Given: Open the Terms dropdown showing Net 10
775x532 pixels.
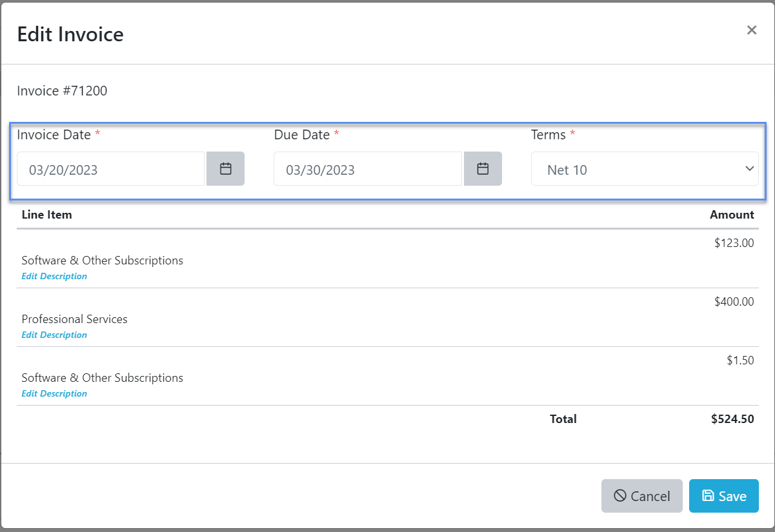Looking at the screenshot, I should pyautogui.click(x=644, y=169).
